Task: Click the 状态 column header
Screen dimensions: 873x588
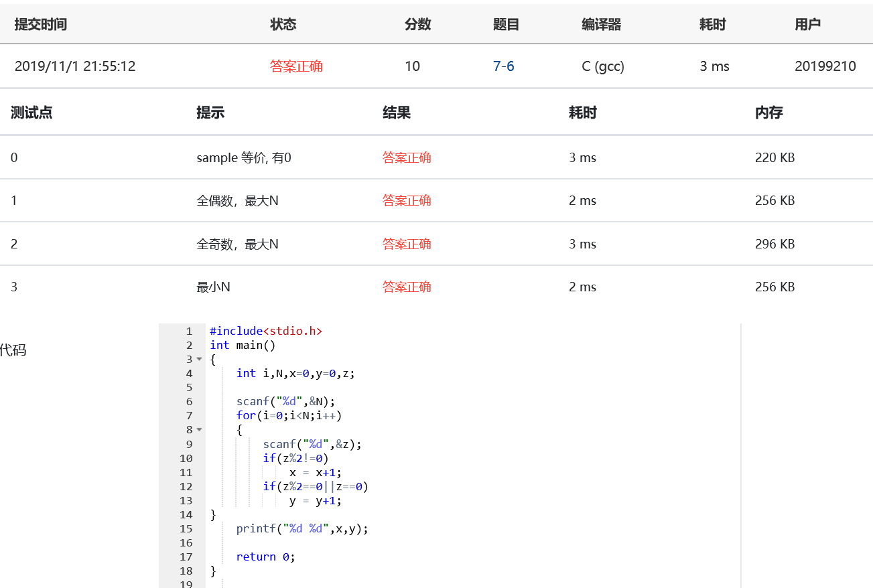Action: [283, 25]
